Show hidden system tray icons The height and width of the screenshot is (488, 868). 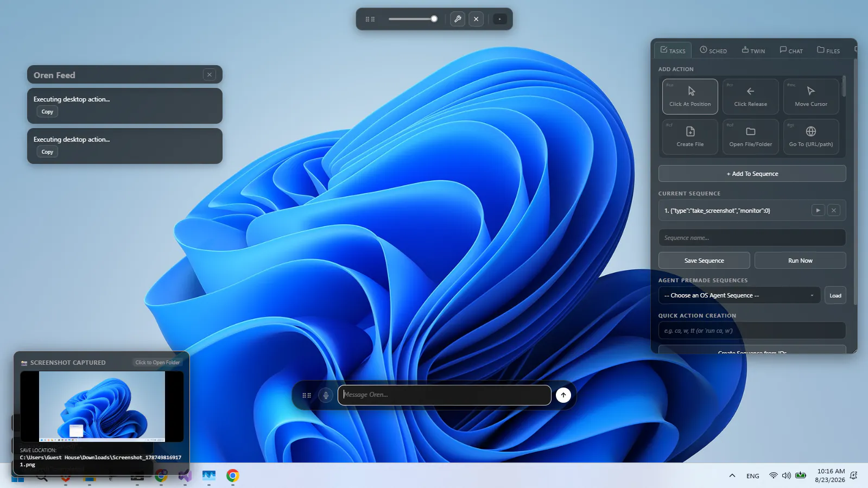pyautogui.click(x=732, y=476)
